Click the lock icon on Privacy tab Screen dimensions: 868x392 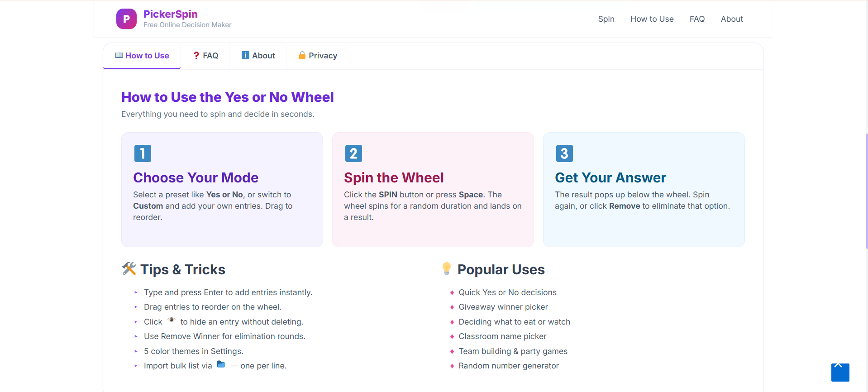pyautogui.click(x=302, y=55)
